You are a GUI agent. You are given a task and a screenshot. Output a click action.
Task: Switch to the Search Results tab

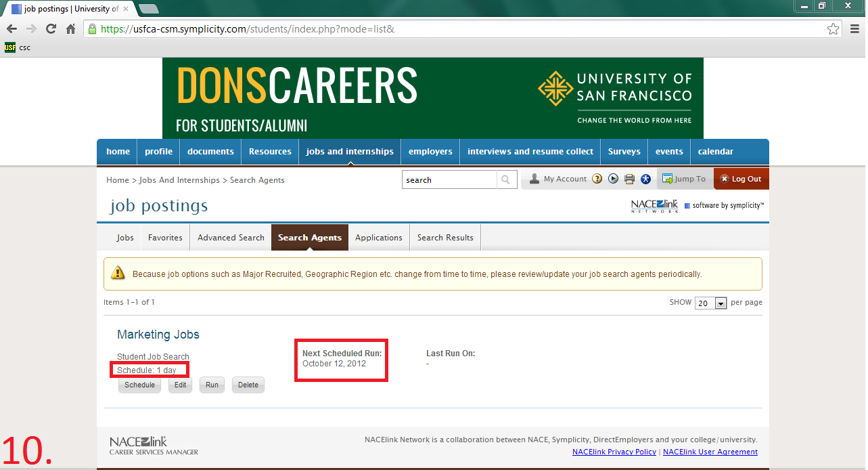point(445,238)
